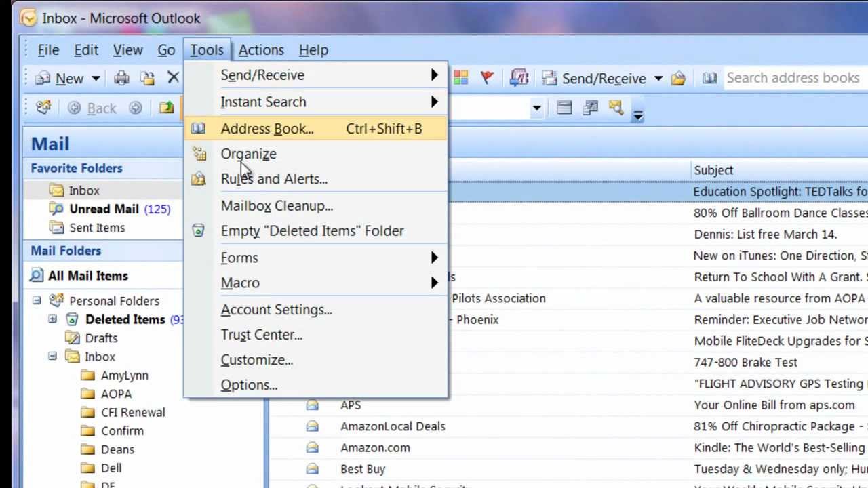Select the Inbox favorite folder

click(84, 191)
